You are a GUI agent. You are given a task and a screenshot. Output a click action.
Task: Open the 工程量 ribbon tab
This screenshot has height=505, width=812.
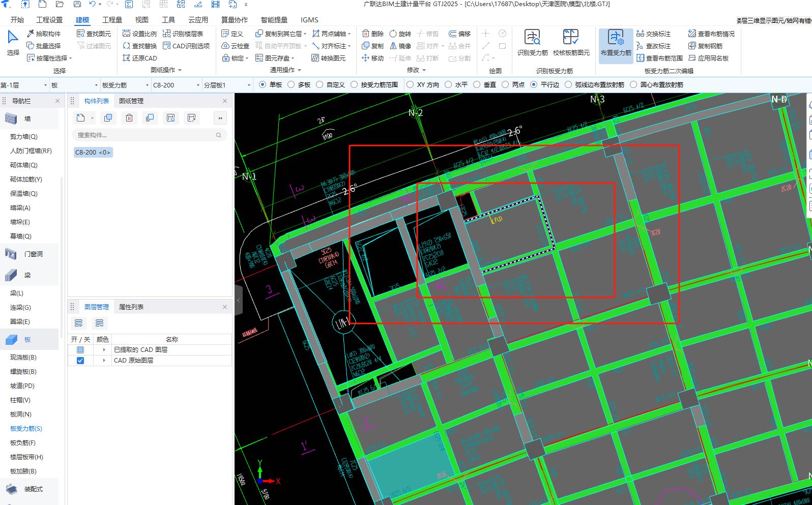pyautogui.click(x=112, y=20)
